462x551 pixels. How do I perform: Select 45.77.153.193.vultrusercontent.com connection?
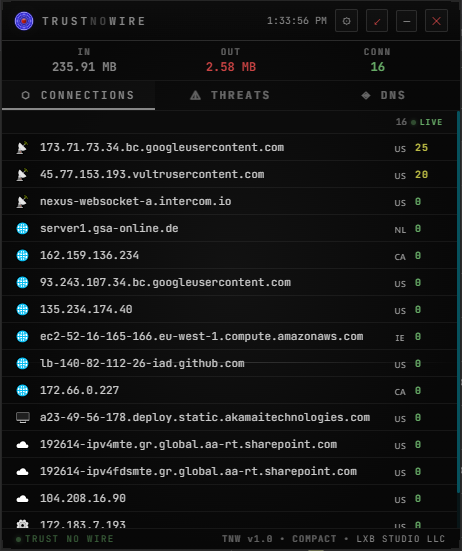(229, 174)
